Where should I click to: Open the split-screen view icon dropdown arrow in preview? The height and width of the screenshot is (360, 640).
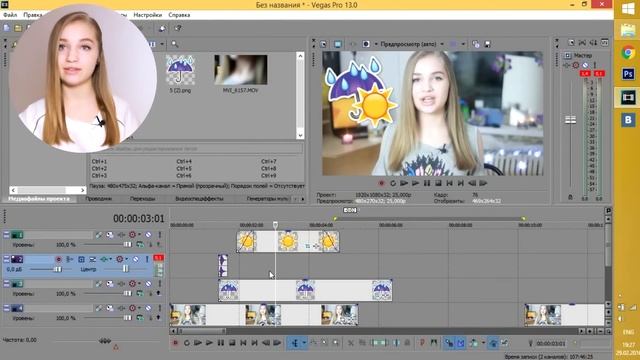[376, 44]
